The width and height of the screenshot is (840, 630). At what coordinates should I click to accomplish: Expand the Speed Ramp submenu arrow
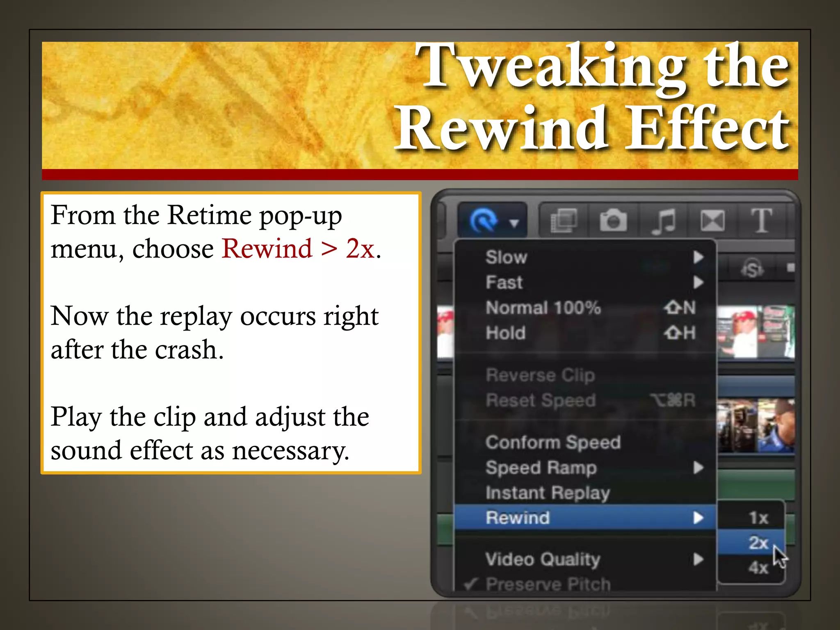coord(698,468)
